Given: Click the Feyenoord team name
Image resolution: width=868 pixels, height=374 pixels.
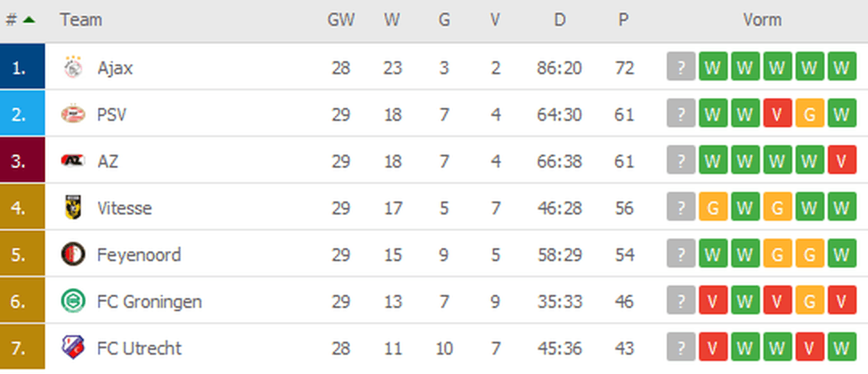Looking at the screenshot, I should (x=139, y=254).
